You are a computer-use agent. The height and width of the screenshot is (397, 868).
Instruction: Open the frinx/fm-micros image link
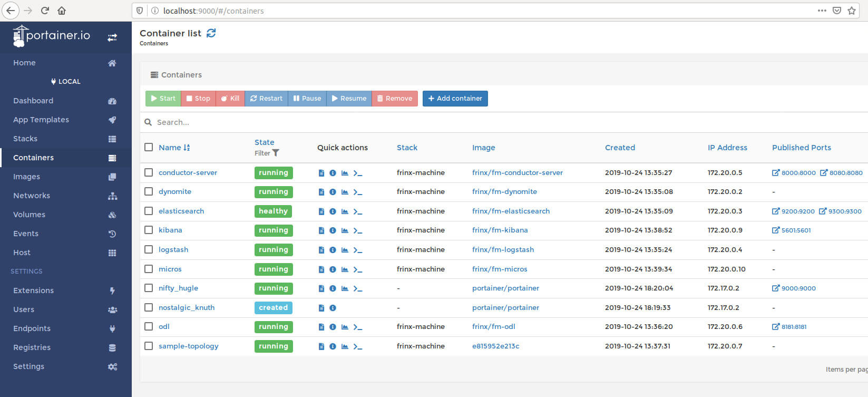pyautogui.click(x=500, y=269)
